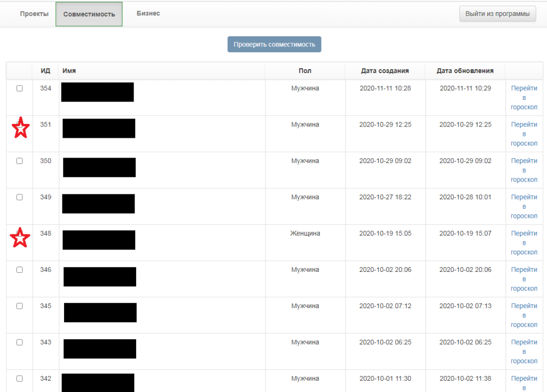Screen dimensions: 547x392
Task: Click the Дата создания column header
Action: pyautogui.click(x=385, y=71)
